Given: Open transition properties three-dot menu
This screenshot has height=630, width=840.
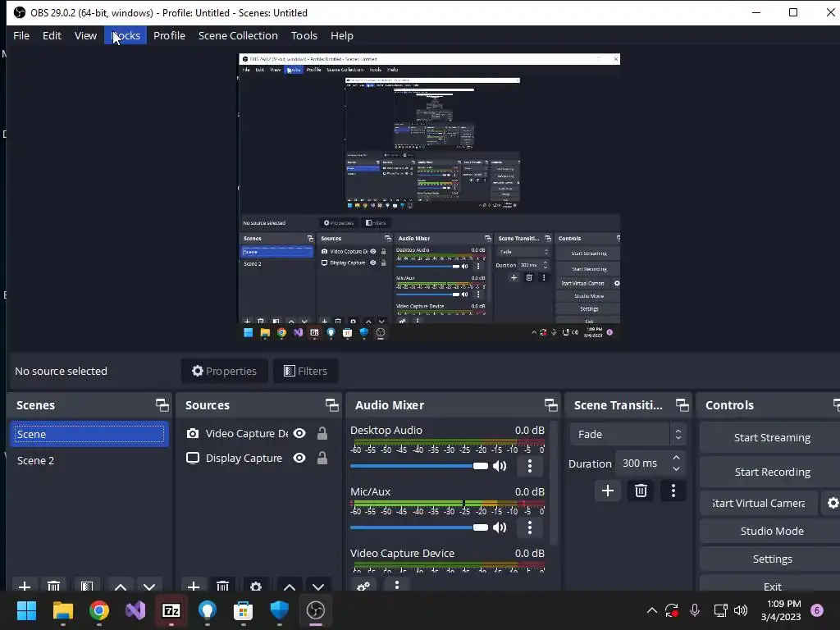Looking at the screenshot, I should point(673,491).
